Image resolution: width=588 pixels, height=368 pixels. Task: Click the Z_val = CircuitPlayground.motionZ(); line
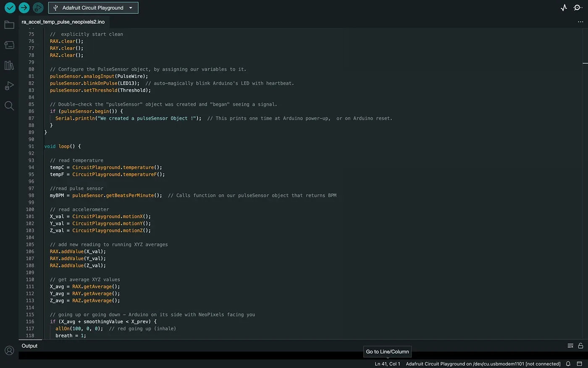click(x=100, y=230)
